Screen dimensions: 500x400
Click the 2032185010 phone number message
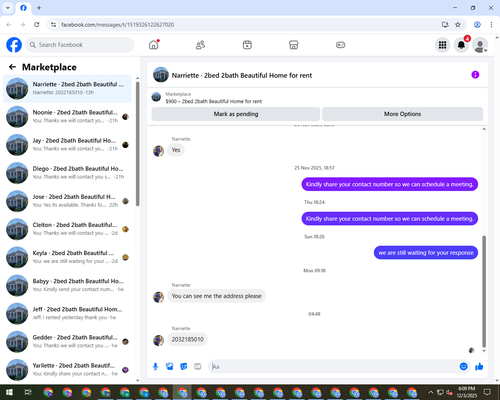click(187, 339)
